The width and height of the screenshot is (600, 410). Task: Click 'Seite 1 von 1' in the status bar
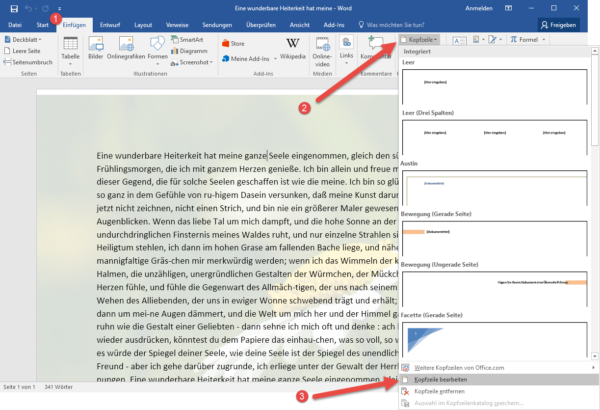(x=19, y=387)
